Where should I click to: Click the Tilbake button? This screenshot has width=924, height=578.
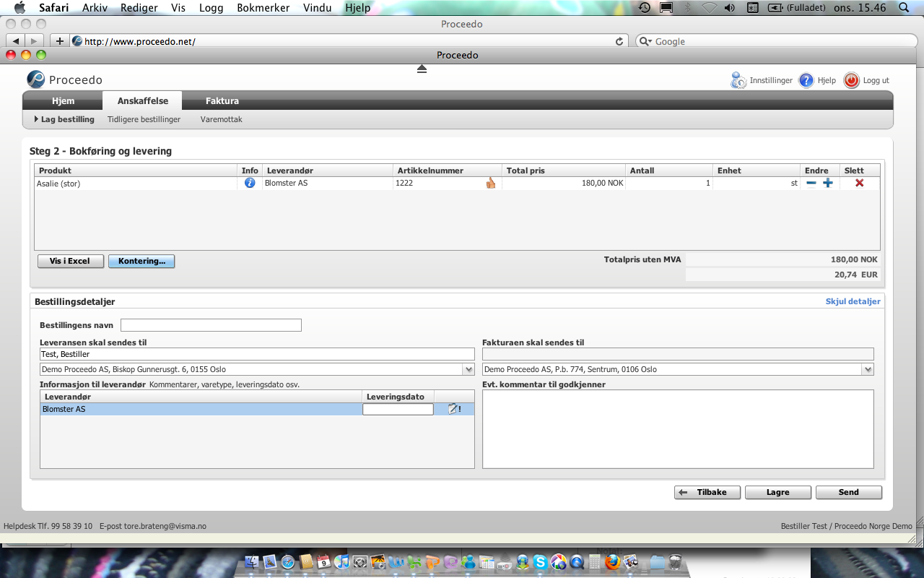point(707,492)
